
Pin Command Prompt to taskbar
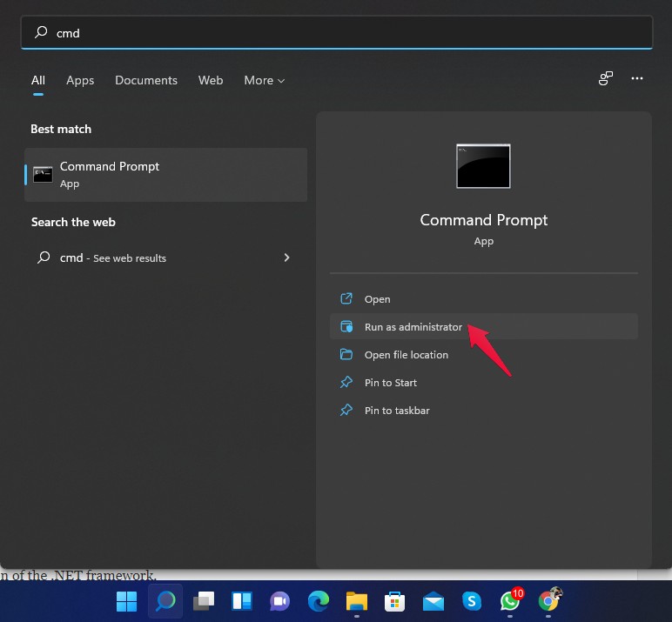click(x=396, y=411)
